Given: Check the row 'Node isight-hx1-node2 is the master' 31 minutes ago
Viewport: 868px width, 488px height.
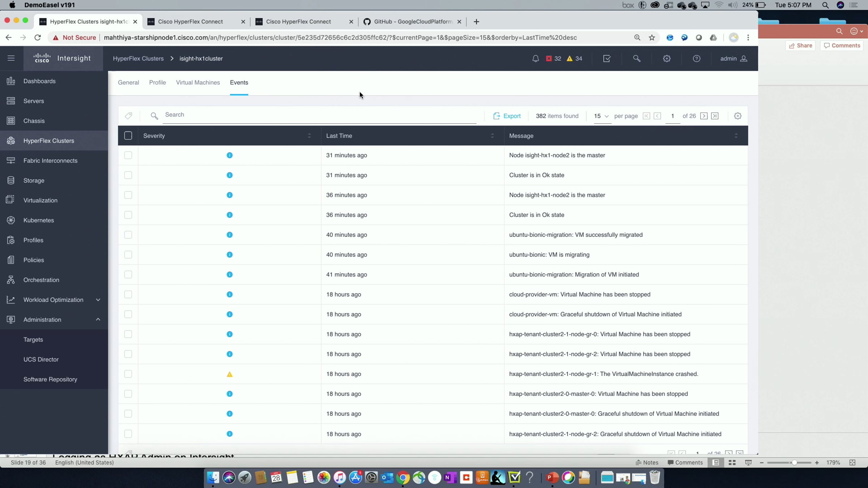Looking at the screenshot, I should click(x=128, y=155).
